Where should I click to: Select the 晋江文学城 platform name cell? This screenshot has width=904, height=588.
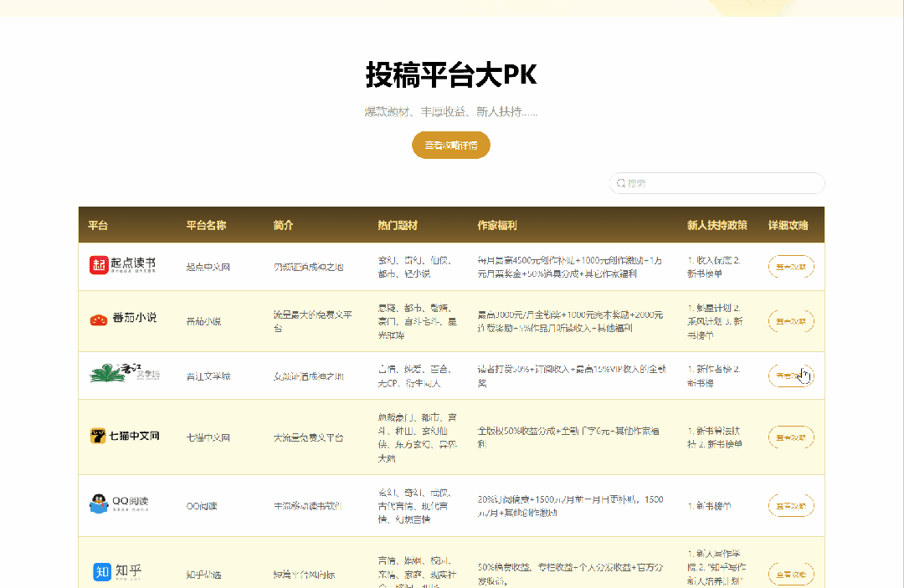click(x=208, y=376)
